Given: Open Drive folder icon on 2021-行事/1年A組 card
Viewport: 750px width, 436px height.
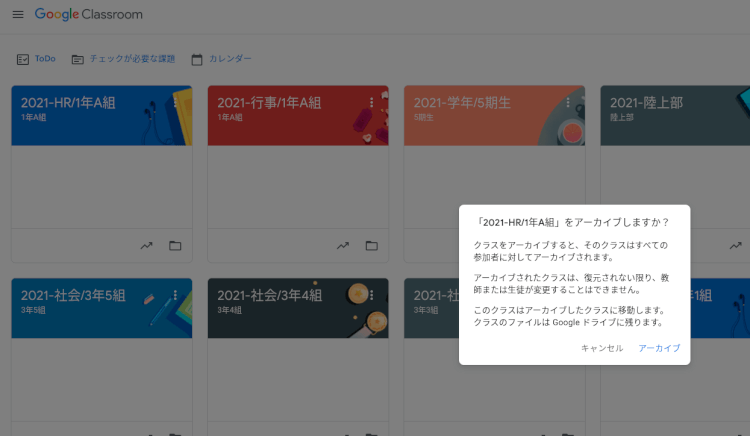Looking at the screenshot, I should pos(372,246).
